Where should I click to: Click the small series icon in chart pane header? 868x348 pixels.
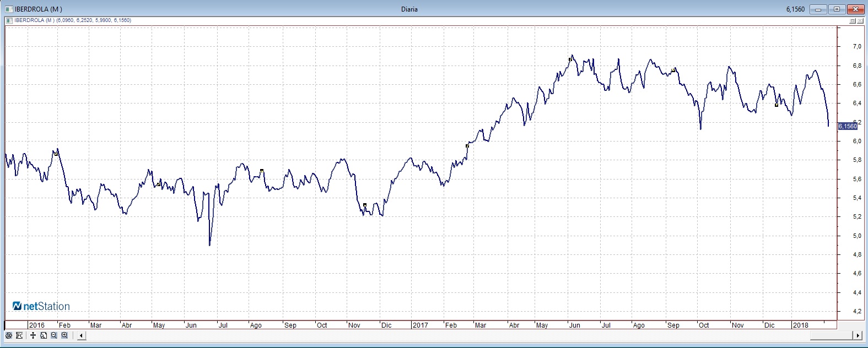[x=9, y=20]
